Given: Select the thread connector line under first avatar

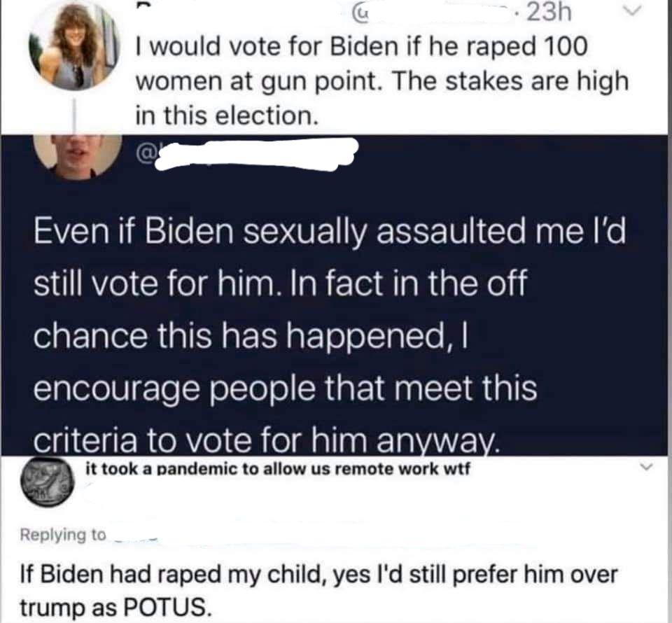Looking at the screenshot, I should click(76, 116).
